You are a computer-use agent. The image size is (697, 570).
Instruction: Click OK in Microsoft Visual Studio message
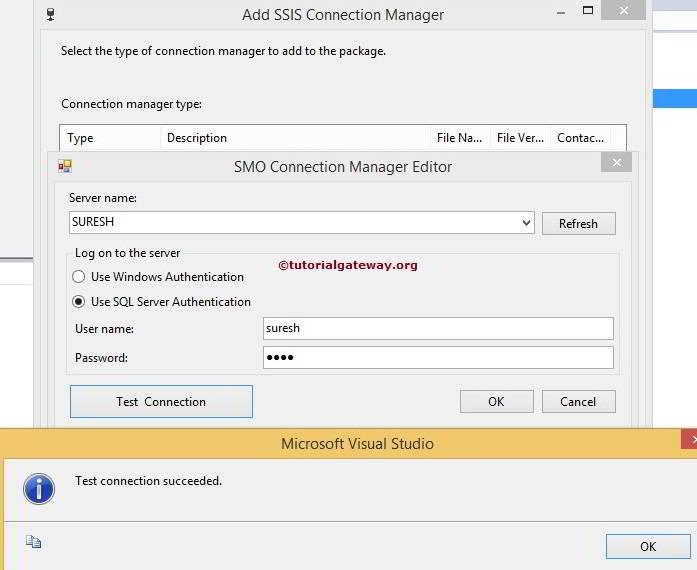coord(648,546)
